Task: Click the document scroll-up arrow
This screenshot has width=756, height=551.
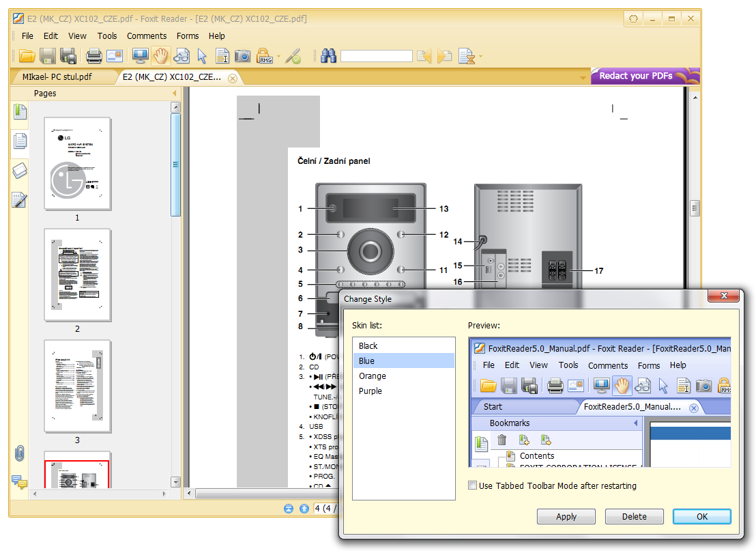Action: 695,98
